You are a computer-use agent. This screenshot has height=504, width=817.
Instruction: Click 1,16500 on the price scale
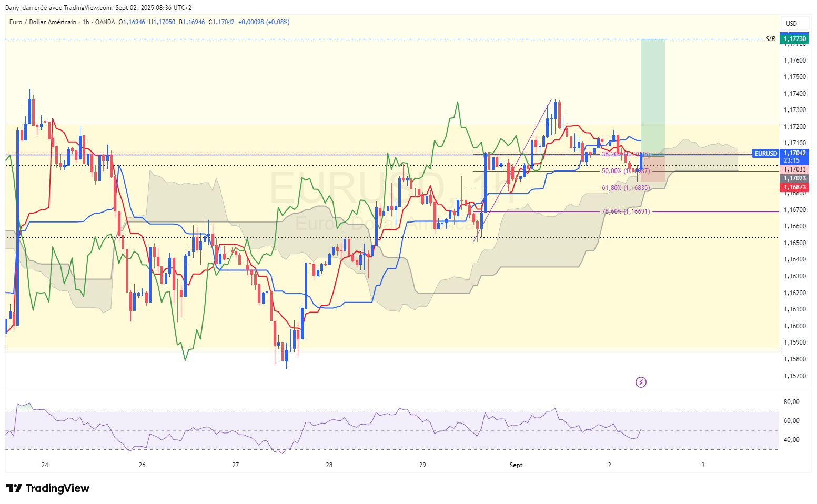(795, 243)
